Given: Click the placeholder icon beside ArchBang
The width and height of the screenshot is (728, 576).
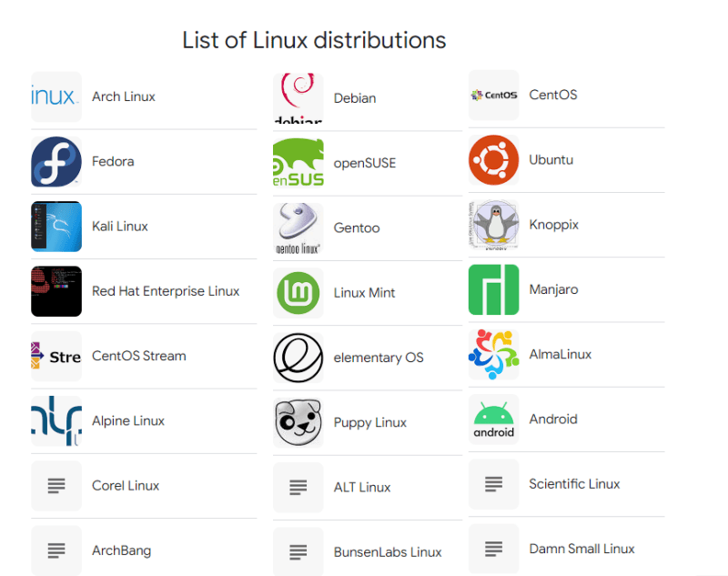Looking at the screenshot, I should point(56,551).
